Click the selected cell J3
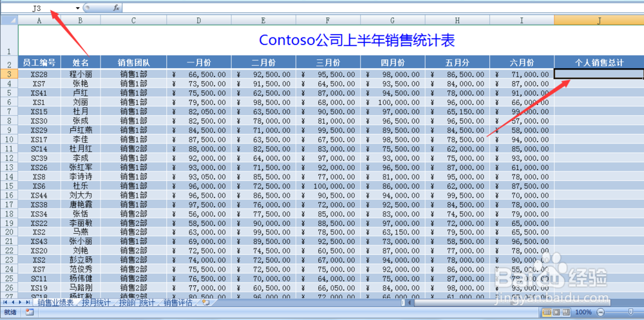 coord(599,74)
